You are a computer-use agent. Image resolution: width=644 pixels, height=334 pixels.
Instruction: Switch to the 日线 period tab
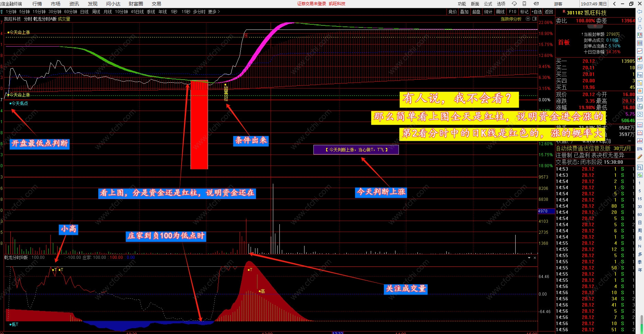tap(84, 12)
